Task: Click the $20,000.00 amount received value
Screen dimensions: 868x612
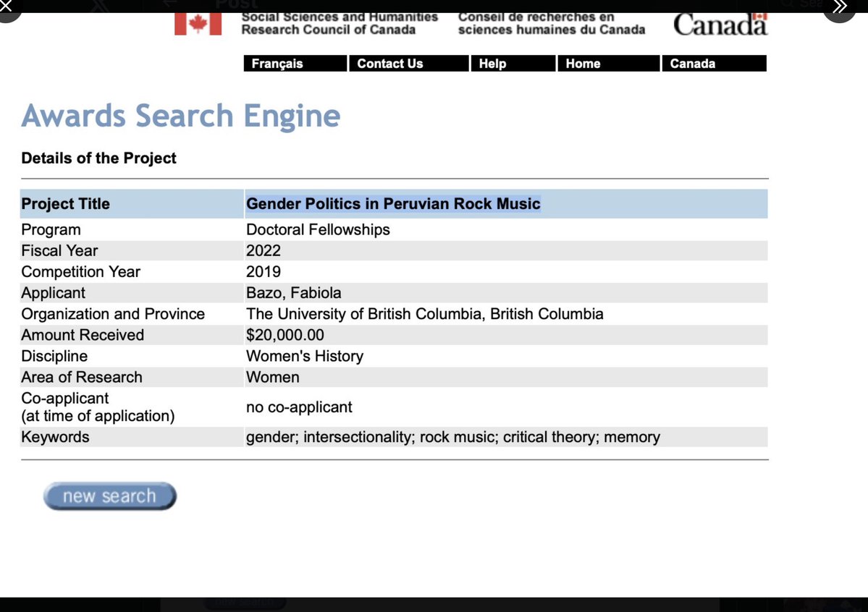Action: coord(285,335)
